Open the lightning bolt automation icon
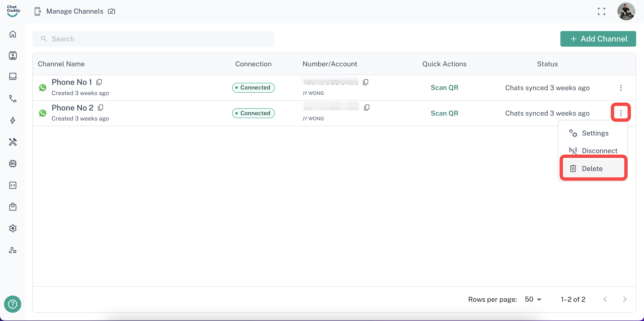This screenshot has width=644, height=321. 13,120
